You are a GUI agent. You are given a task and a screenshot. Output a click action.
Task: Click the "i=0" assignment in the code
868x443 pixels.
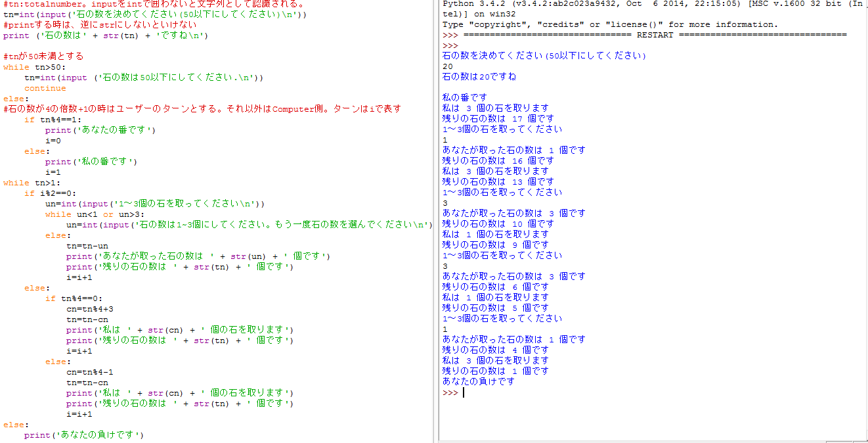coord(53,141)
